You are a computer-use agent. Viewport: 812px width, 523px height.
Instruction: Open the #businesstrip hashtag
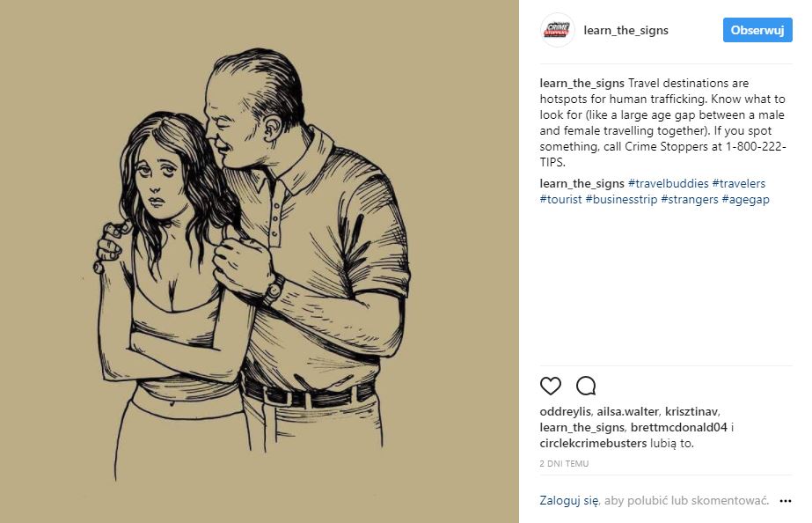click(x=621, y=199)
